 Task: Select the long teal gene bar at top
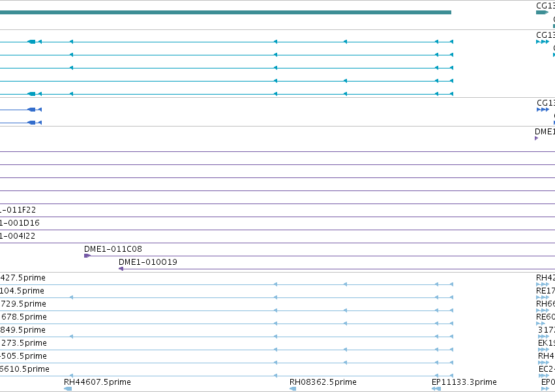(x=226, y=12)
